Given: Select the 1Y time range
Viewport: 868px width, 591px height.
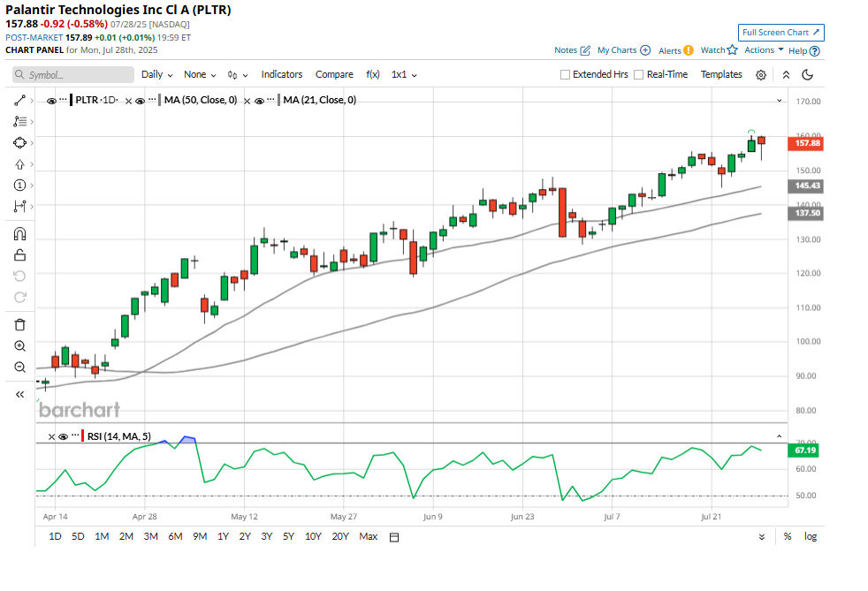Looking at the screenshot, I should click(223, 537).
